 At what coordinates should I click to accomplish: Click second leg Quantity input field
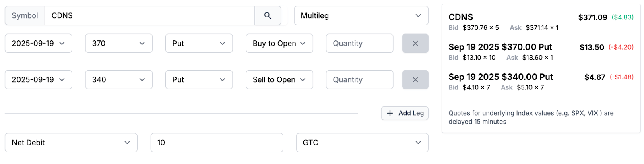click(x=360, y=80)
